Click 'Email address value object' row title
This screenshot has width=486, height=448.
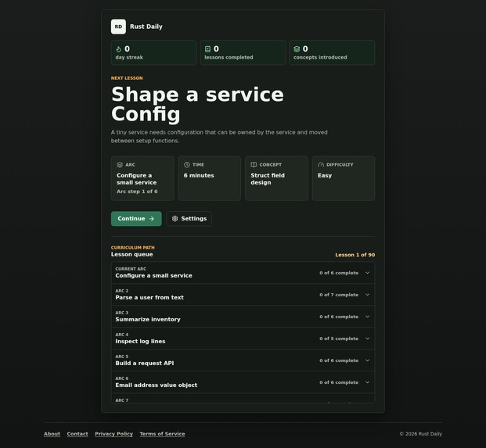157,385
